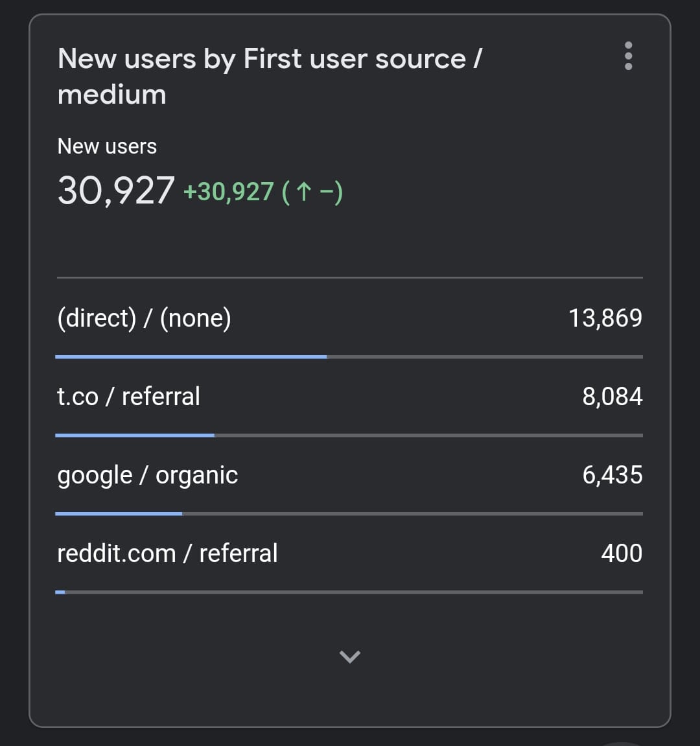The width and height of the screenshot is (700, 746).
Task: Click the small blue bar under reddit.com
Action: 60,592
